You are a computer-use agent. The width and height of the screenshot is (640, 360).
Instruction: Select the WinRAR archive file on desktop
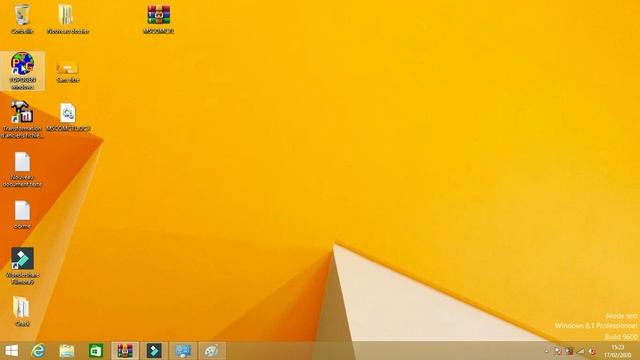click(159, 19)
